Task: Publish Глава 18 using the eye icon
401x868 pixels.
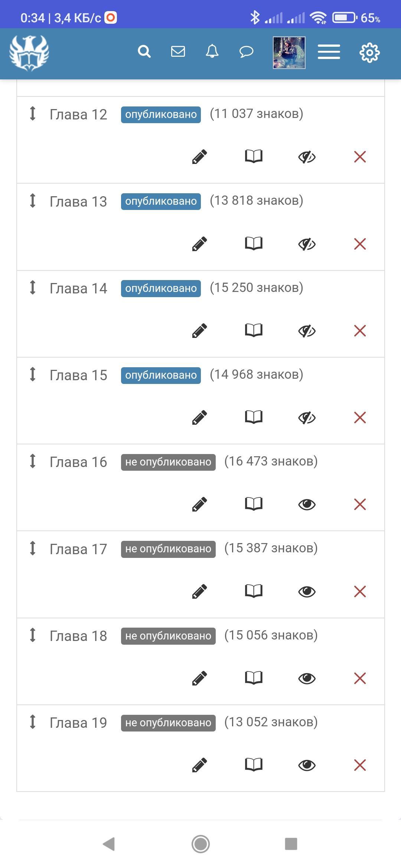Action: (307, 678)
